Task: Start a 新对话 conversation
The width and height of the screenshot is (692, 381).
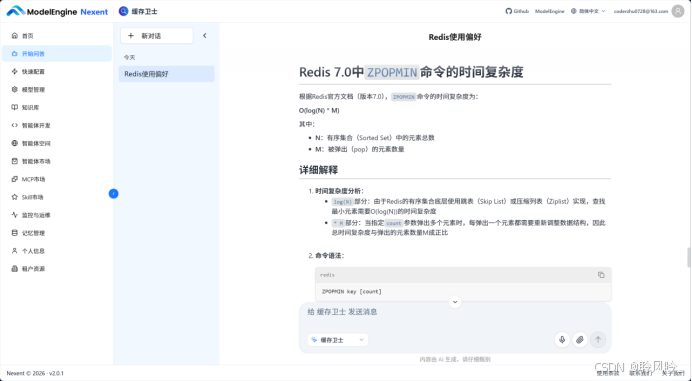Action: click(x=157, y=36)
